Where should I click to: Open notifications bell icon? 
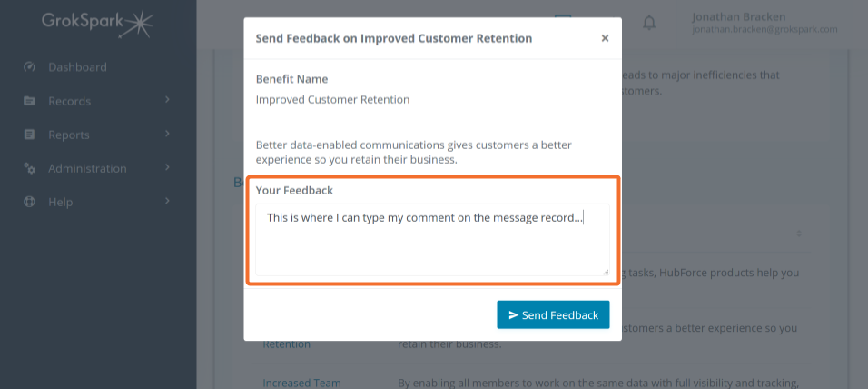649,23
